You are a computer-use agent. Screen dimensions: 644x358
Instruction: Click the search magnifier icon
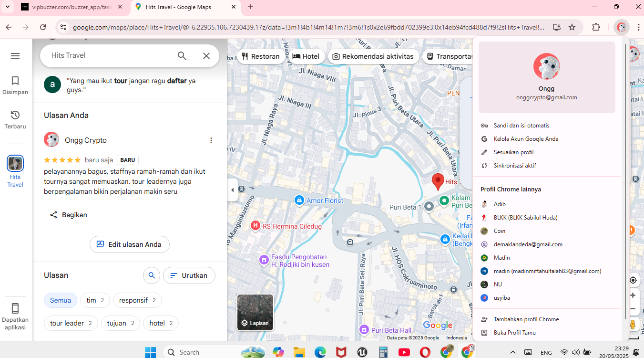(182, 56)
